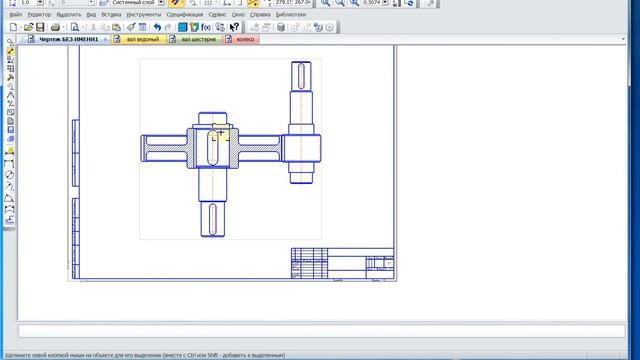Image resolution: width=640 pixels, height=360 pixels.
Task: Open the Сервис menu
Action: pos(217,14)
